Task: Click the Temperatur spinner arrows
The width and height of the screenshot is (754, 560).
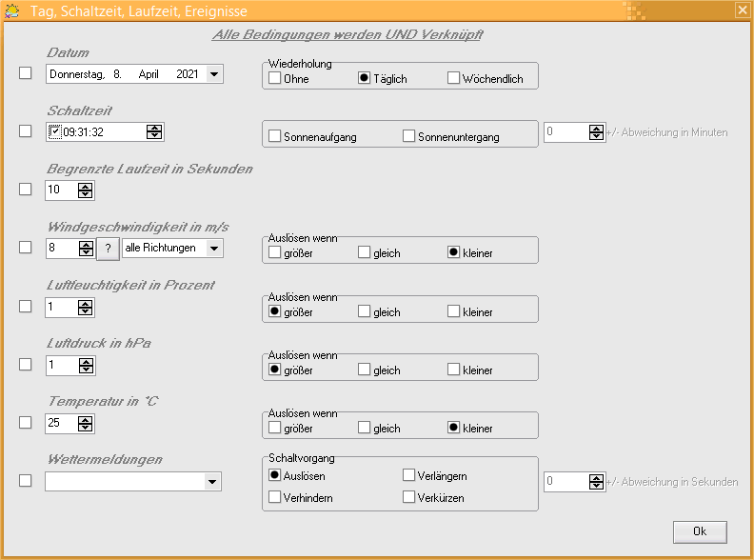Action: 85,424
